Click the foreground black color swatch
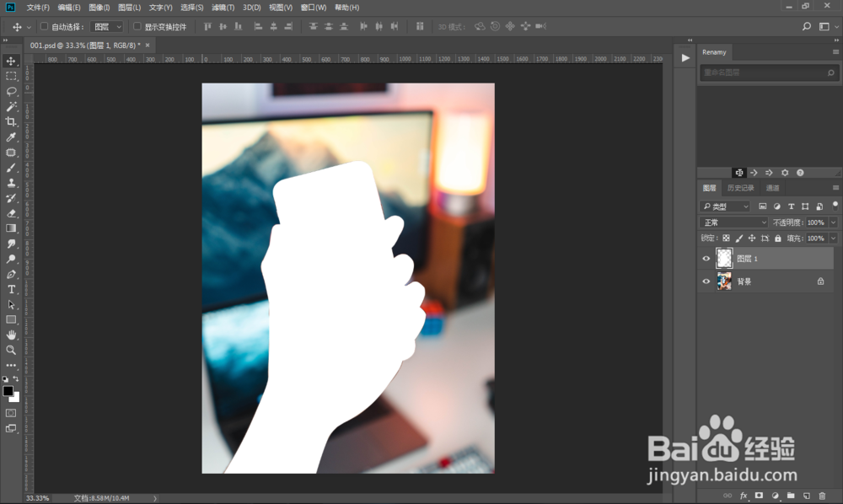The height and width of the screenshot is (504, 843). point(8,391)
